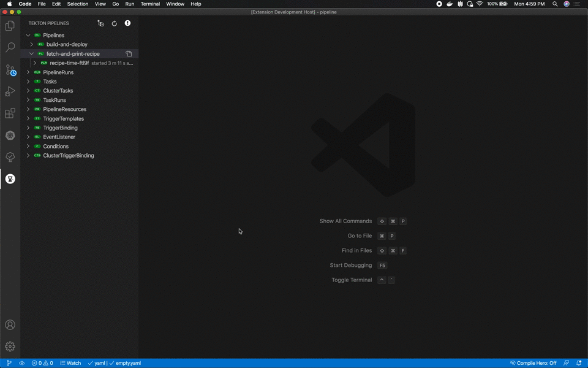Image resolution: width=588 pixels, height=368 pixels.
Task: Collapse the fetch-and-print-recipe pipeline
Action: point(31,54)
